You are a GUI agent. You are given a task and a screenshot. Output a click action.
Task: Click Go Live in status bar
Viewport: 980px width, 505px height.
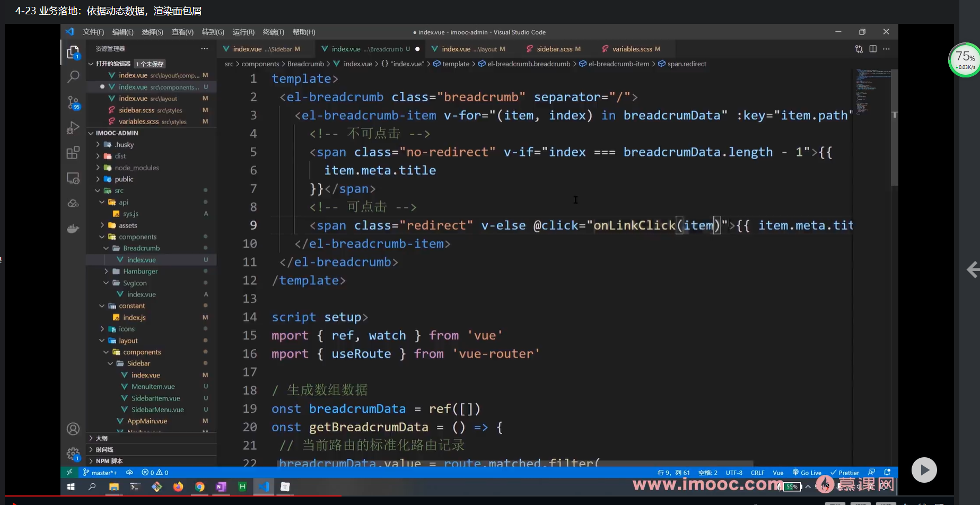(807, 472)
